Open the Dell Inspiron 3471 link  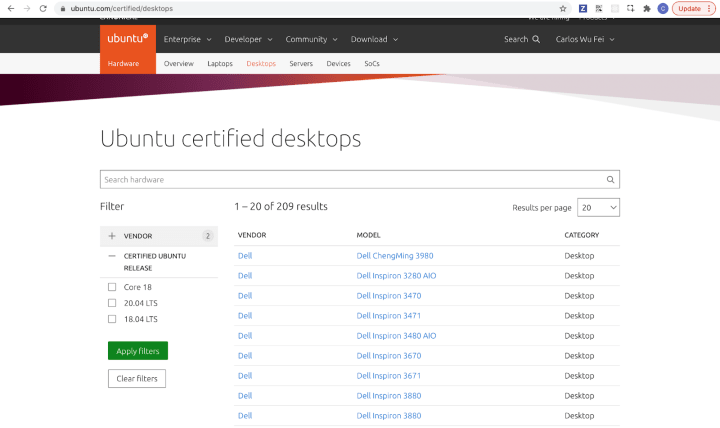click(x=389, y=315)
